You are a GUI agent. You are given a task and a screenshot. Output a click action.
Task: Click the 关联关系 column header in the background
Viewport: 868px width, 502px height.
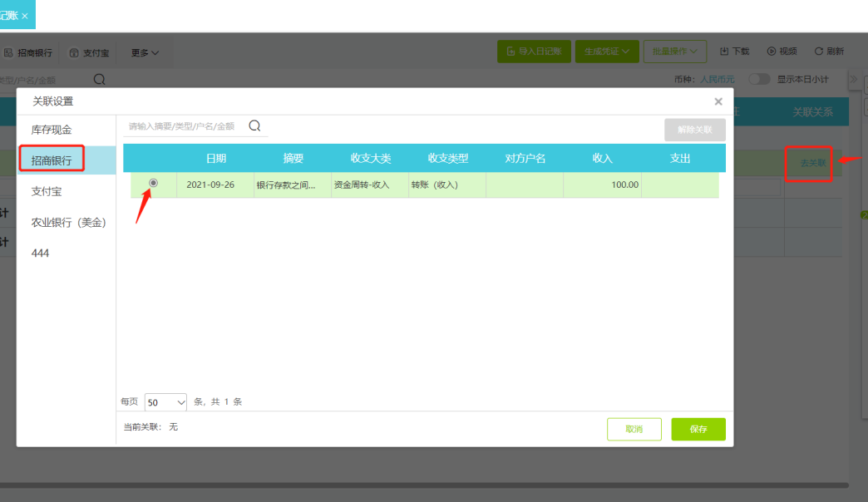click(812, 112)
